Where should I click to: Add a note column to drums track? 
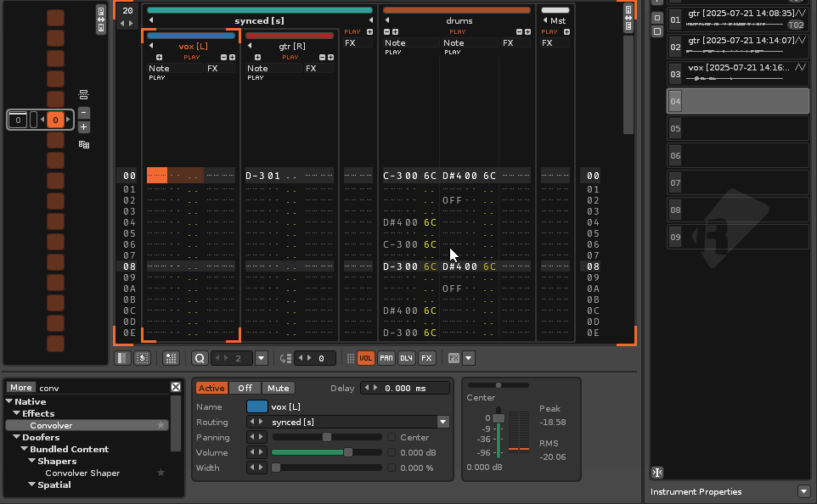tap(395, 31)
